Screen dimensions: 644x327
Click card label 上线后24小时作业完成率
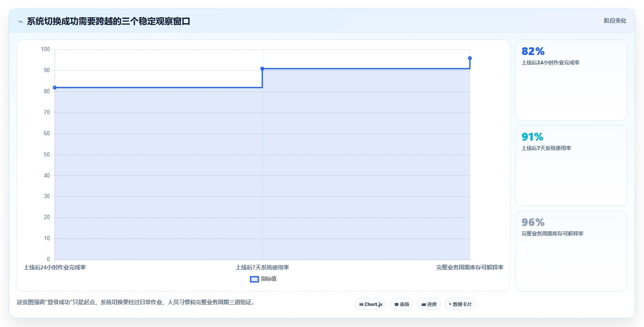pyautogui.click(x=551, y=63)
